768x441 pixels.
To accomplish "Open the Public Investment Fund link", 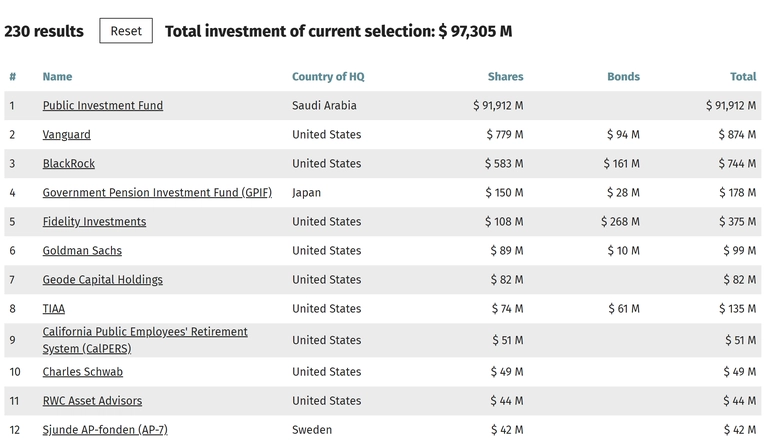I will [102, 105].
